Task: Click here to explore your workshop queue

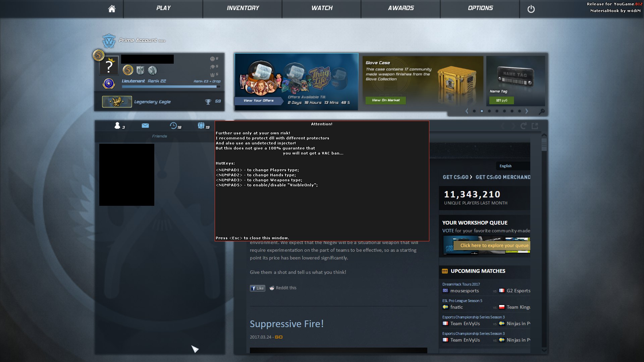Action: pos(492,245)
